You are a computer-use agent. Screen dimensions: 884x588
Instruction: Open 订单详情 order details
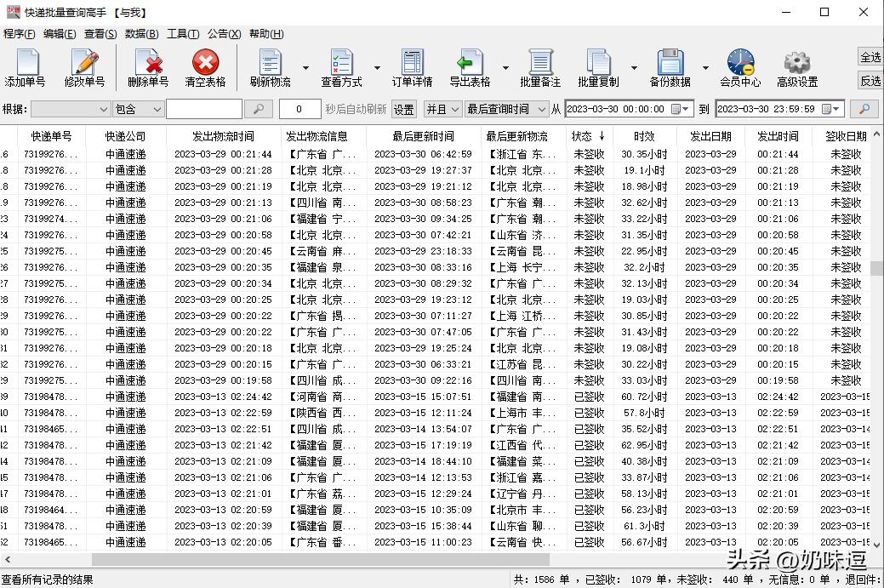pos(411,68)
